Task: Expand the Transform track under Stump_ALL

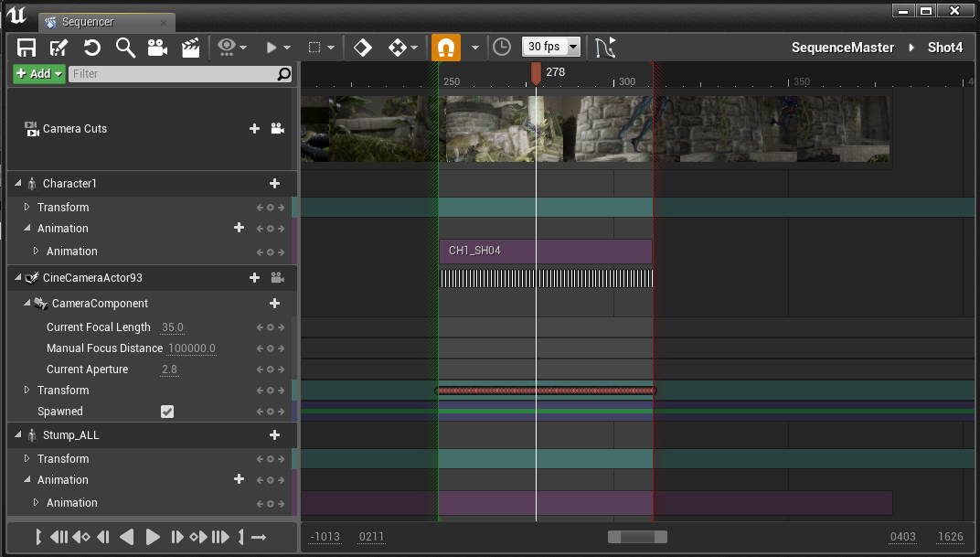Action: [x=27, y=458]
